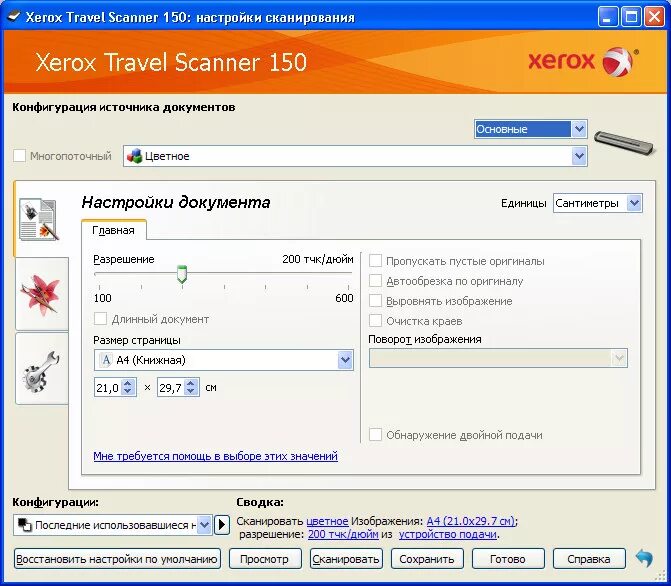Screen dimensions: 671x586
Task: Click the scanner device picture
Action: pos(624,143)
